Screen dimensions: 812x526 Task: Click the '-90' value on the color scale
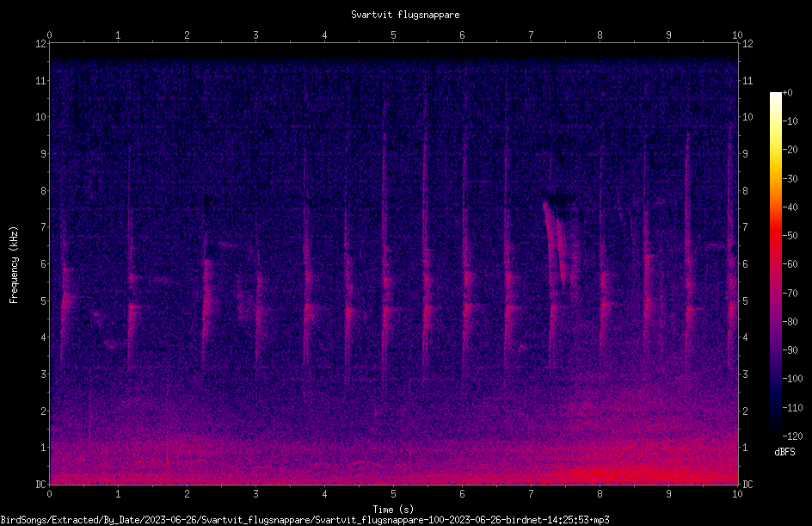click(790, 350)
